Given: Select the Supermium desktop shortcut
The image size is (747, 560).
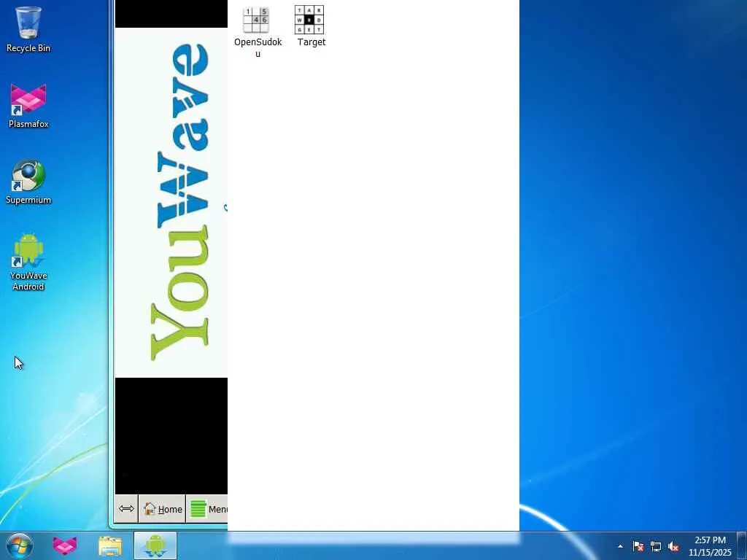Looking at the screenshot, I should click(28, 182).
